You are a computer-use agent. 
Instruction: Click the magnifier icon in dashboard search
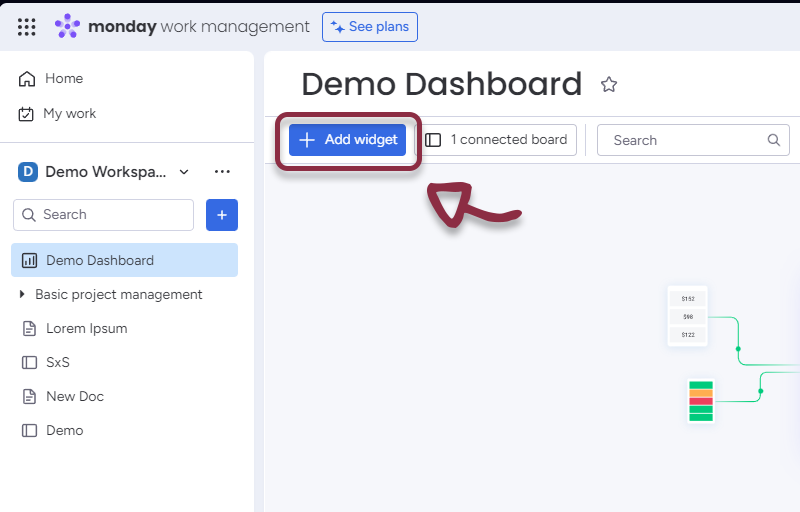(x=774, y=140)
